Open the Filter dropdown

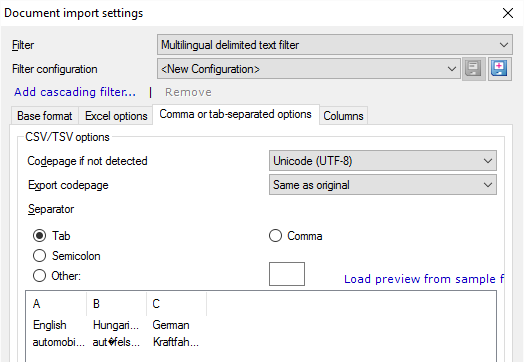[335, 45]
